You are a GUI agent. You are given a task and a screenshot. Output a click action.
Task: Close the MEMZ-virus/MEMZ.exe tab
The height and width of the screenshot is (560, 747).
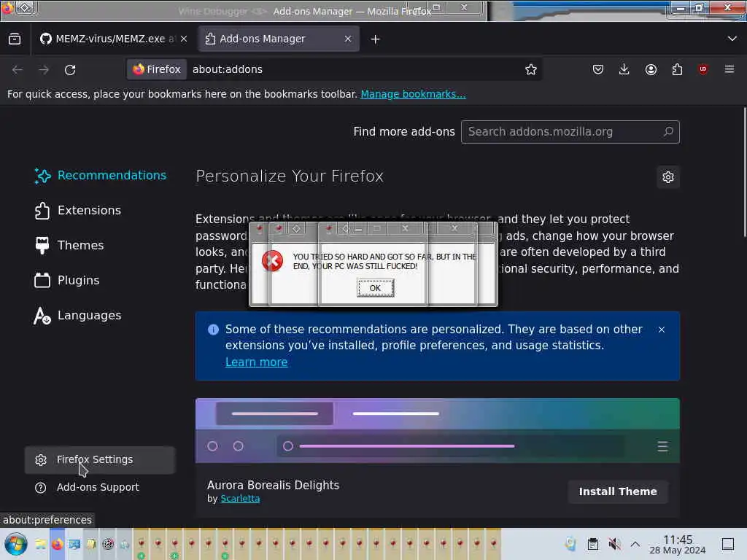184,39
